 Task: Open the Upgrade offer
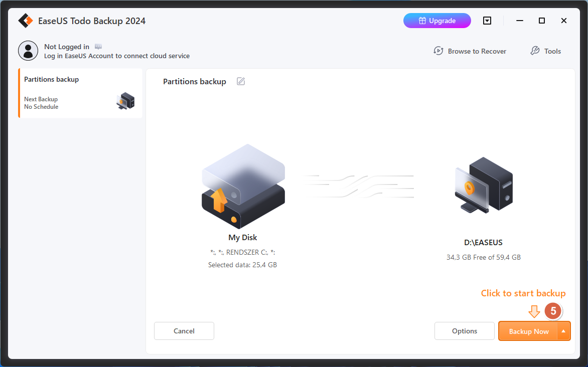coord(437,21)
